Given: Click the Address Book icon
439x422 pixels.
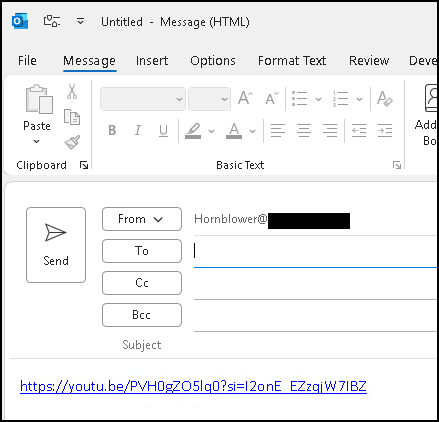Looking at the screenshot, I should coord(430,98).
